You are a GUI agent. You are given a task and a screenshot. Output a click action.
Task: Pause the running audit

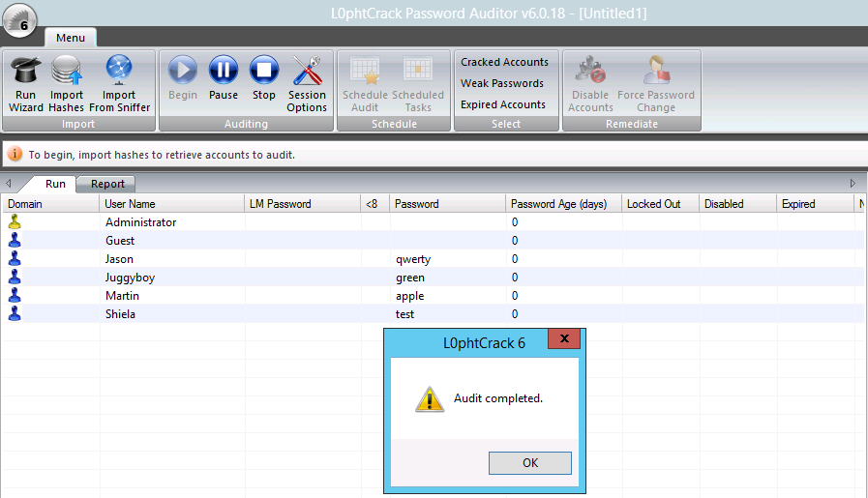point(224,78)
